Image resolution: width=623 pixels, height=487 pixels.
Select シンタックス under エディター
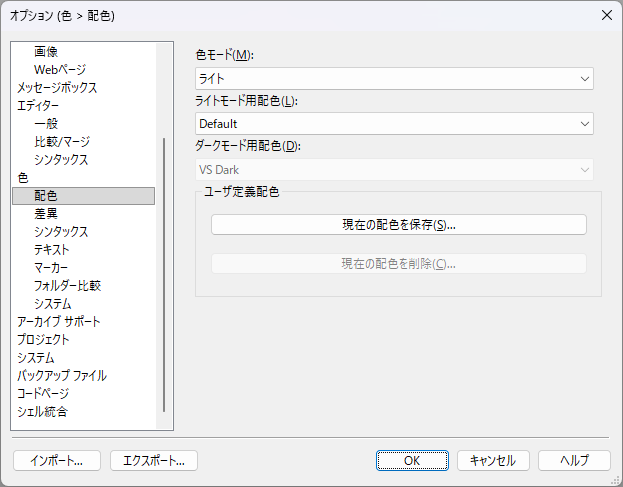point(61,160)
